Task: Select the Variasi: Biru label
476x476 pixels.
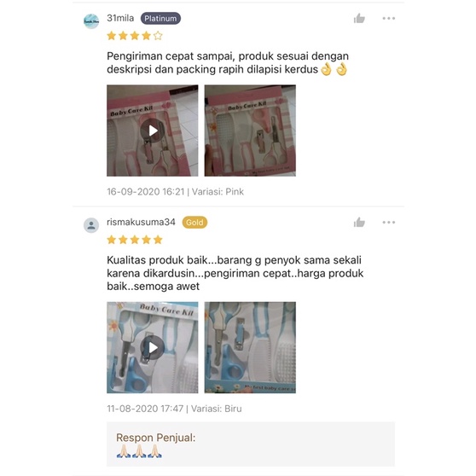Action: (217, 409)
